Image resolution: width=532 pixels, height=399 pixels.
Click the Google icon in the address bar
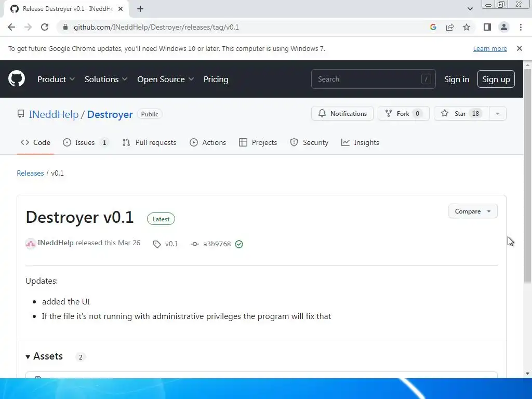point(433,27)
